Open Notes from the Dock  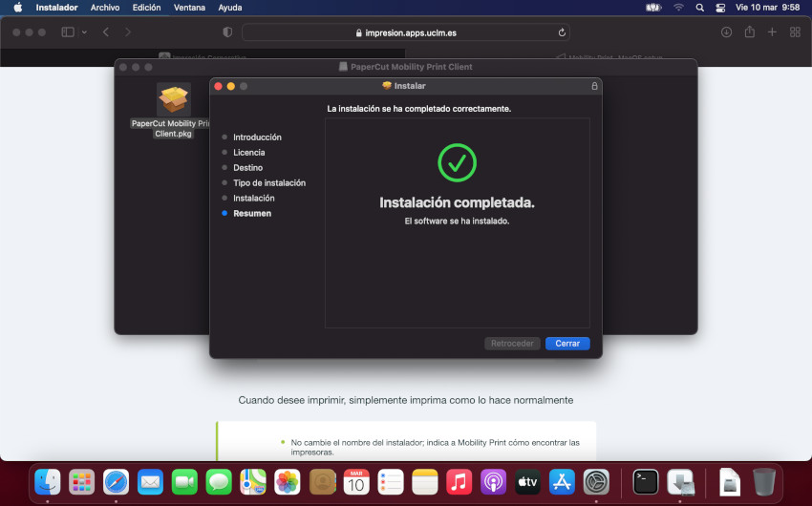pos(425,482)
